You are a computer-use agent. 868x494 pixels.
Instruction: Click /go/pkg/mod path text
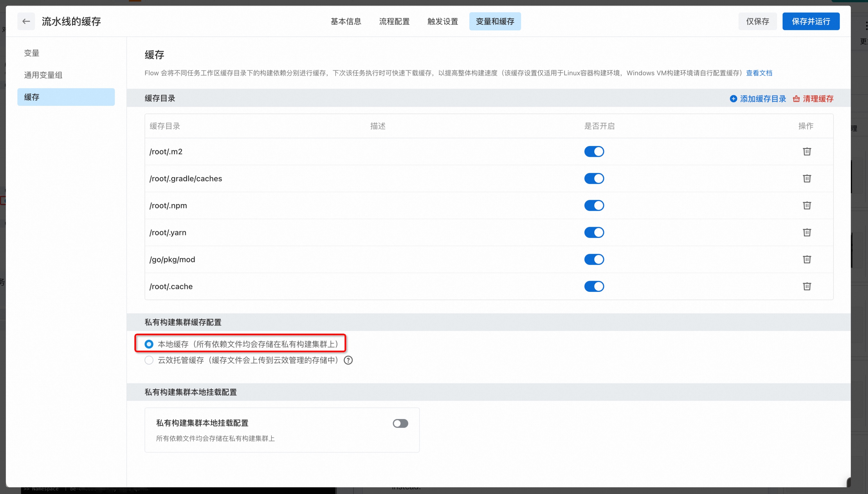click(x=172, y=260)
